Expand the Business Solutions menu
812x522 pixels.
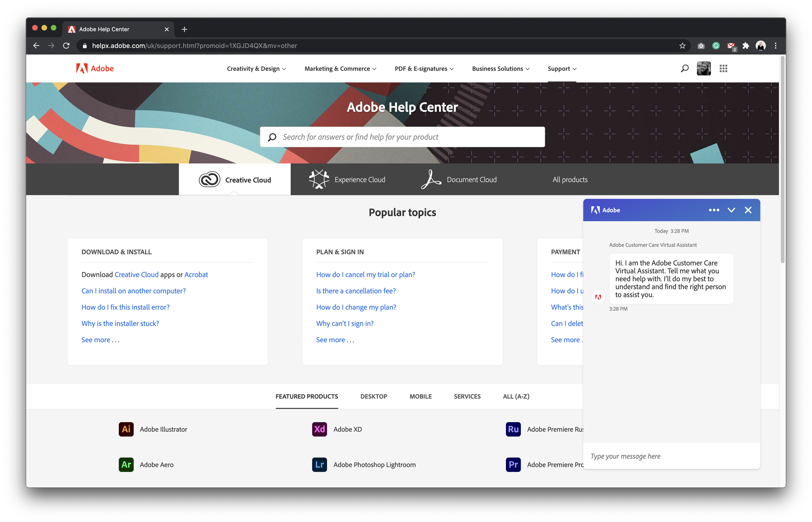pyautogui.click(x=501, y=69)
